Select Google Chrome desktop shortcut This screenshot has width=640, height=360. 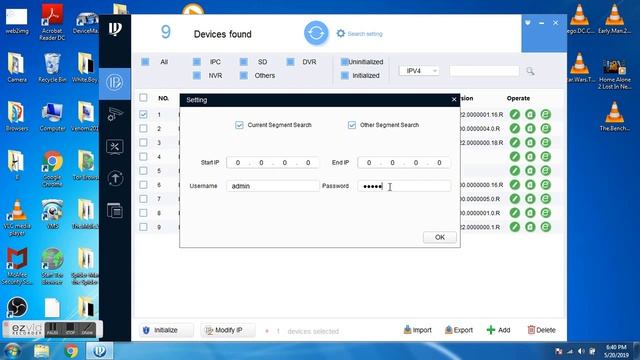(52, 169)
